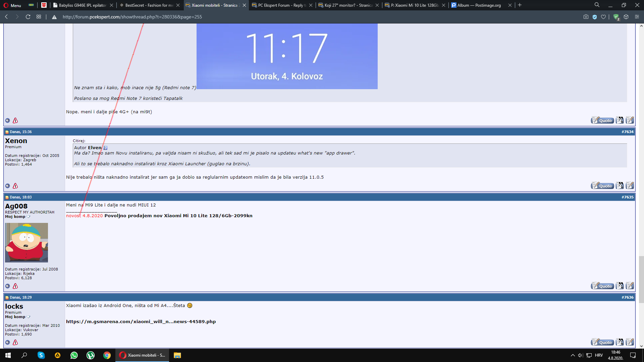Toggle multi-quote for locks' post #7636

click(x=620, y=342)
